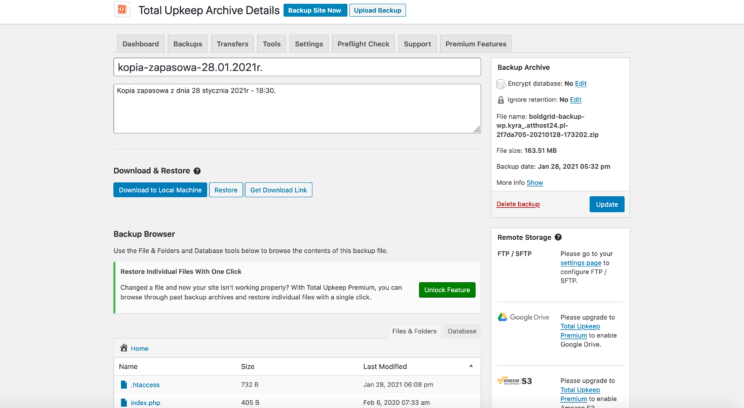Edit the Ignore retention setting
The width and height of the screenshot is (744, 408).
576,100
